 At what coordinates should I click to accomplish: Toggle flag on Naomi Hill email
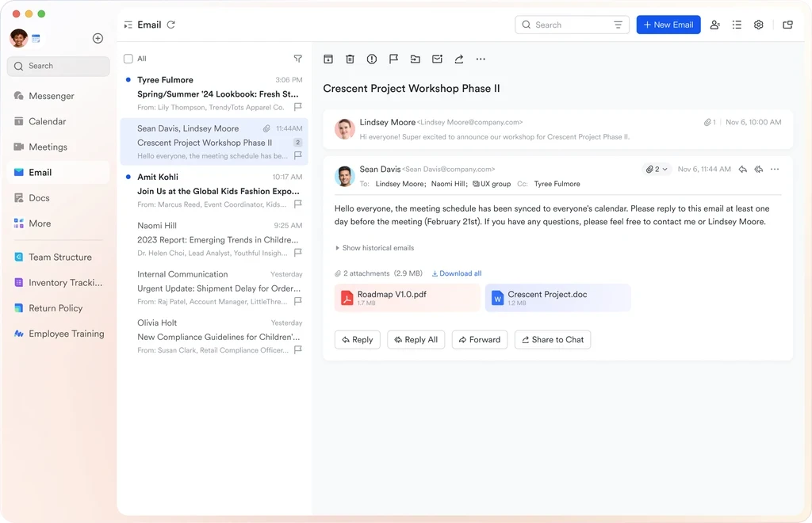click(x=298, y=253)
